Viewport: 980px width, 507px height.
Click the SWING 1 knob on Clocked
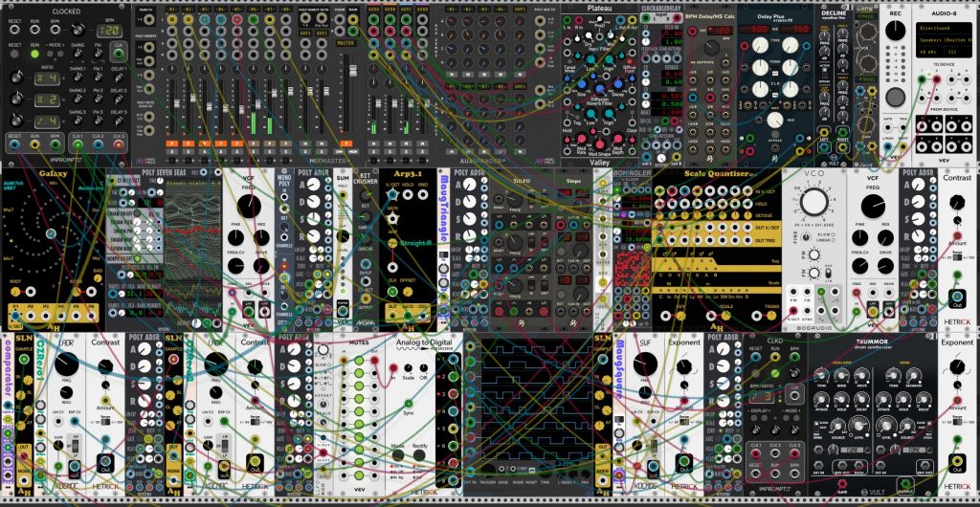tap(78, 77)
